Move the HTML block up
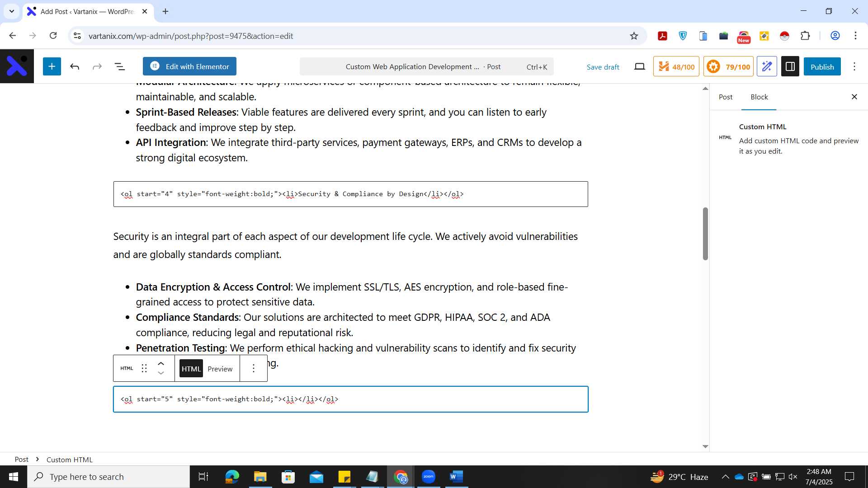This screenshot has height=488, width=868. 161,363
